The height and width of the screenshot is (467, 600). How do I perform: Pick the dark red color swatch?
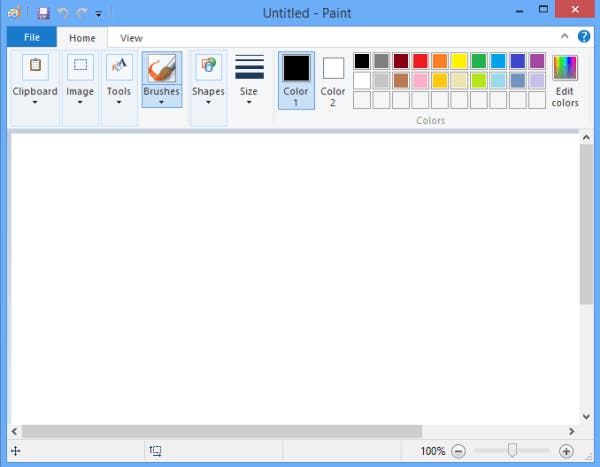pyautogui.click(x=401, y=61)
